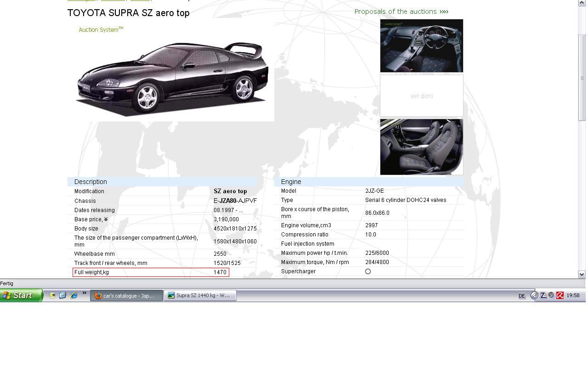Screen dimensions: 588x368
Task: Open dashboard interior thumbnail
Action: coord(422,46)
